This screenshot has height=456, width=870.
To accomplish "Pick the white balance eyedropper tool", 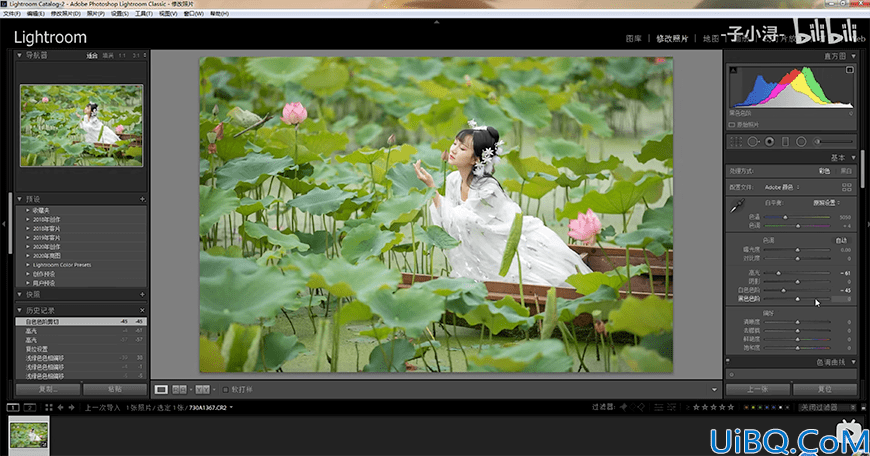I will [737, 206].
